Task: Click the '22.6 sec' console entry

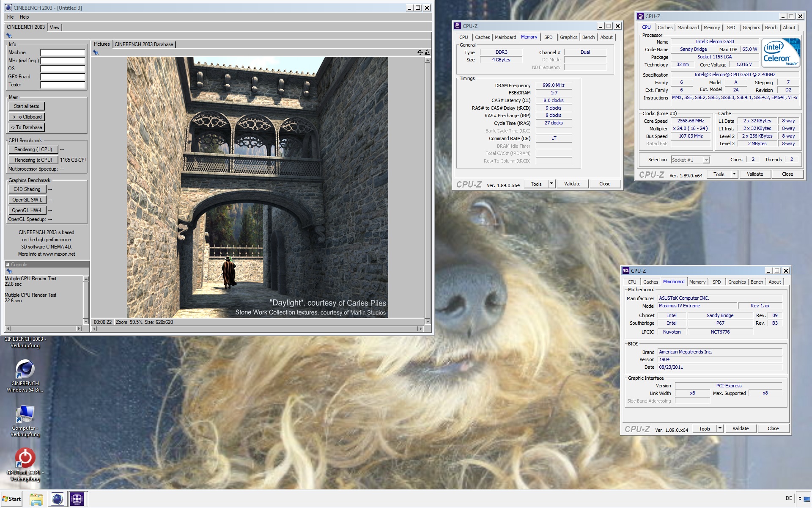Action: [x=13, y=301]
